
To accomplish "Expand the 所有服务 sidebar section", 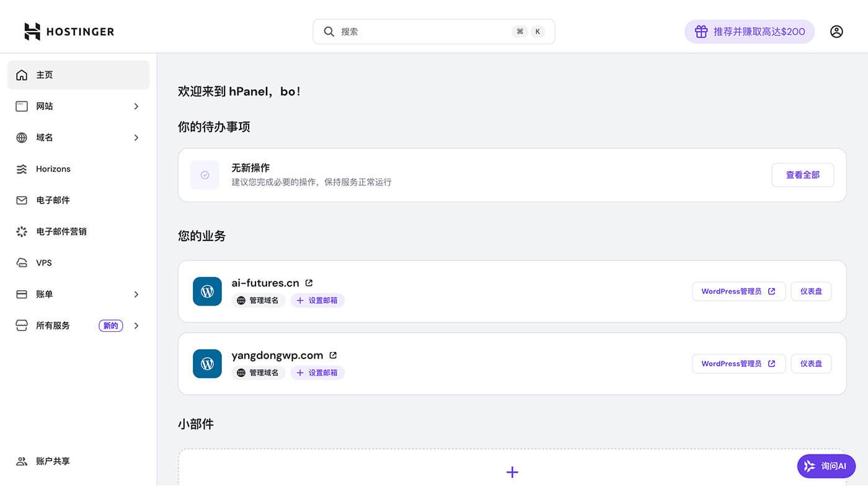I will 136,325.
